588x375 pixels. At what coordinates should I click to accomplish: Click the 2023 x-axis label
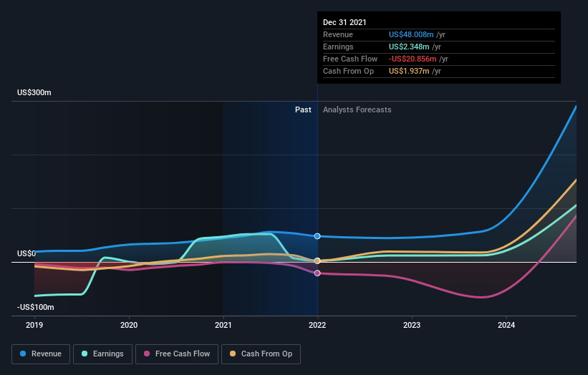click(412, 325)
